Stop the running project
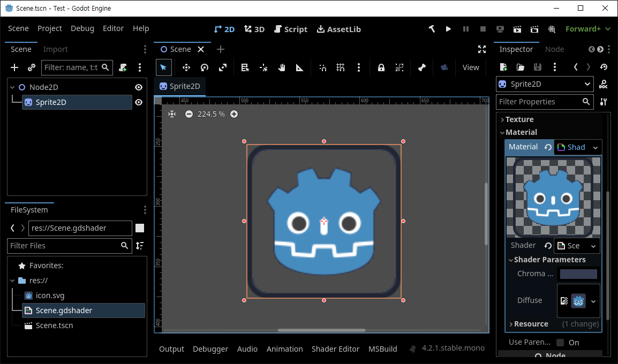 (x=483, y=29)
